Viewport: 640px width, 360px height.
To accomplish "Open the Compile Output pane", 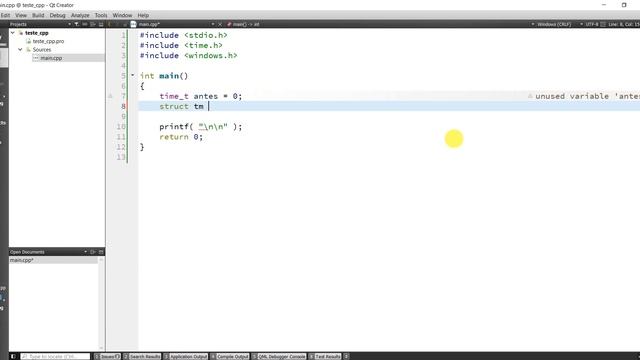I will (x=230, y=356).
